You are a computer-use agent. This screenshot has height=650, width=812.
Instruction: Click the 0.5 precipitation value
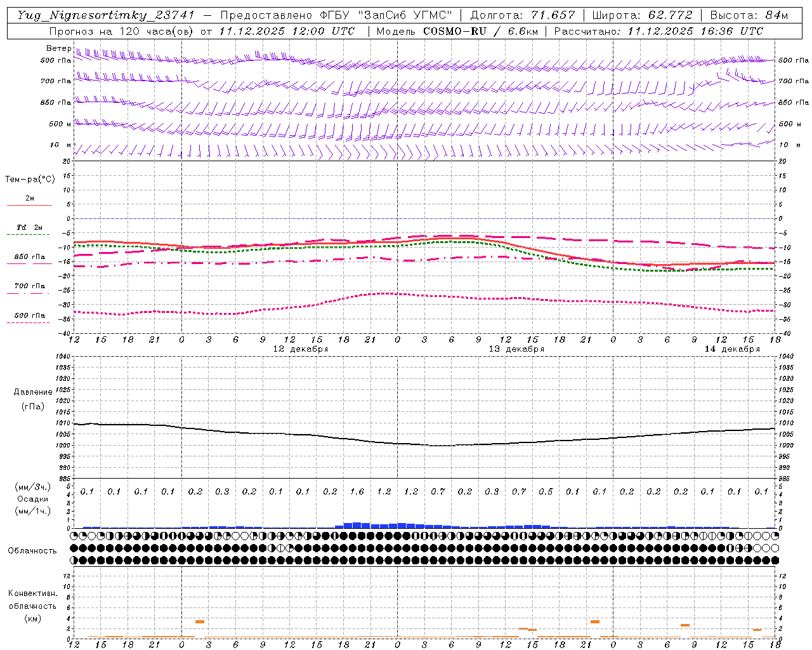click(546, 491)
